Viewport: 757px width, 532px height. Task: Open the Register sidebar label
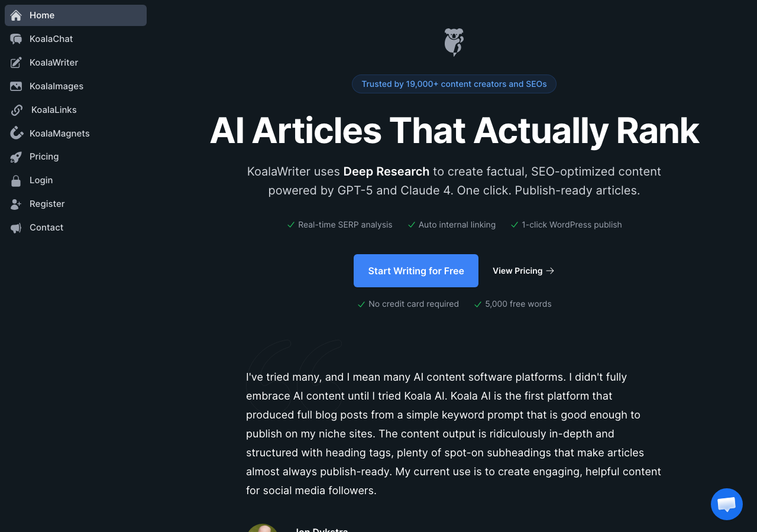point(47,204)
